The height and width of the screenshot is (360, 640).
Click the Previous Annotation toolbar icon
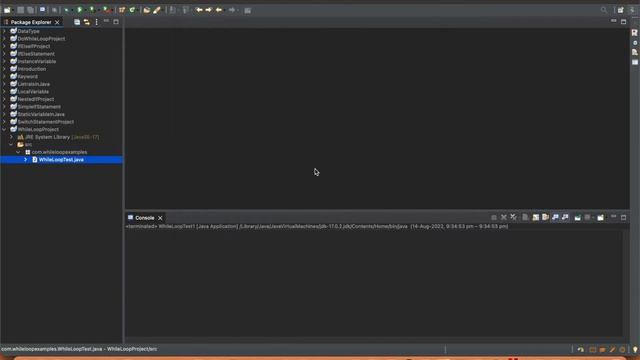click(x=185, y=10)
